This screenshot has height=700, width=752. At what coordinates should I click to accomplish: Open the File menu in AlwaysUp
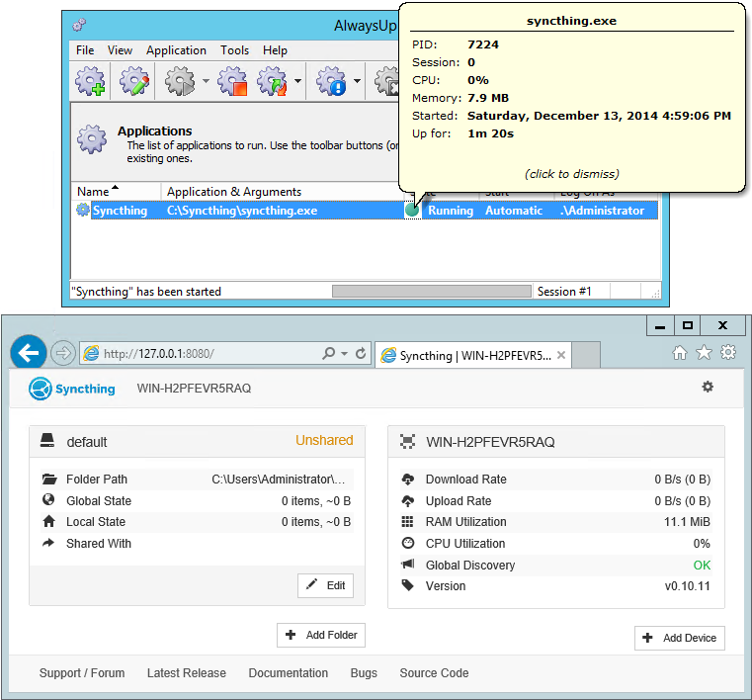coord(85,50)
